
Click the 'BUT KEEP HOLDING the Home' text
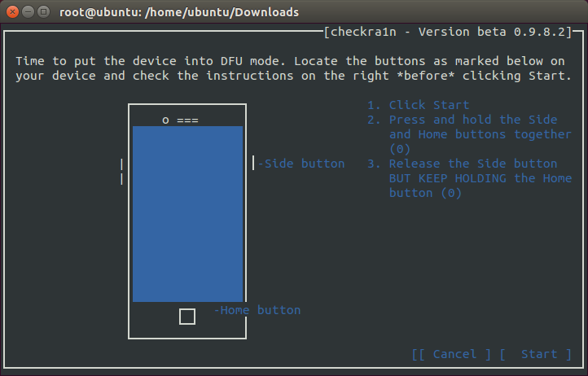pyautogui.click(x=480, y=178)
